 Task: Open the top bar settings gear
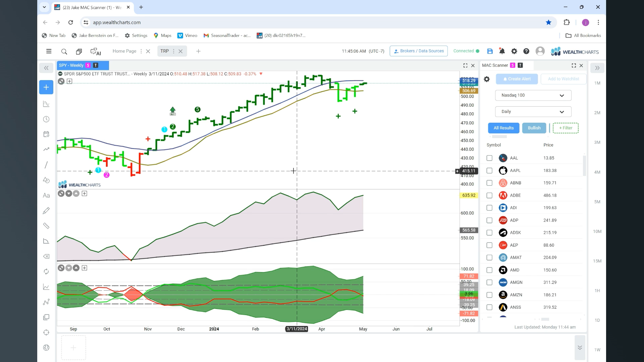(514, 51)
